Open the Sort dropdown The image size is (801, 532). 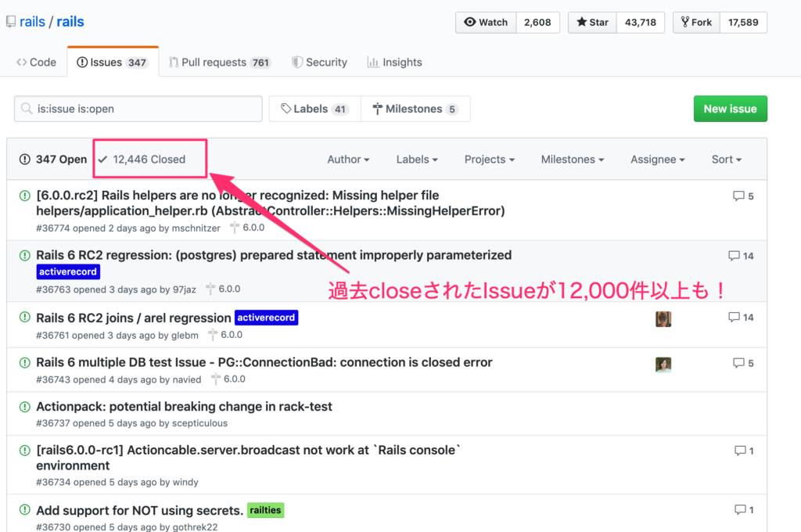click(726, 160)
